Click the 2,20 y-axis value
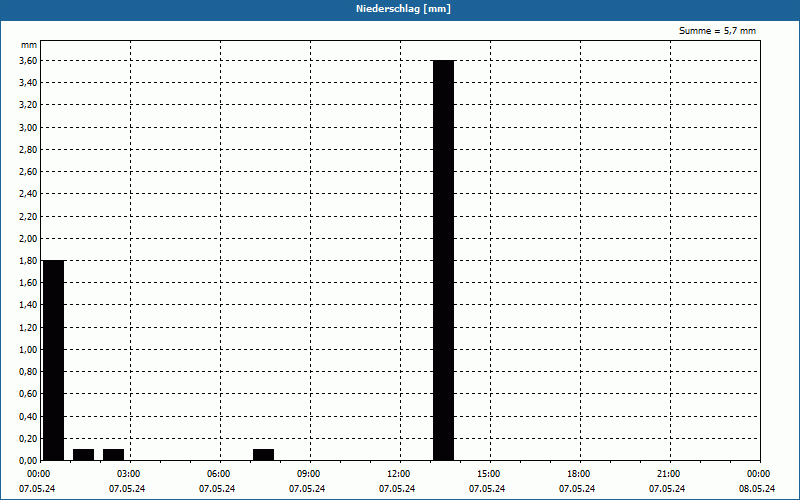Screen dimensions: 800x500 28,216
